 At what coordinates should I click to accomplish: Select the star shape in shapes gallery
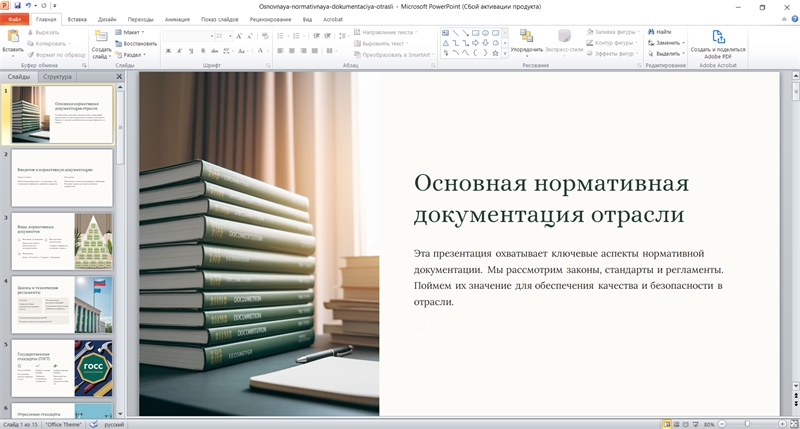coord(495,53)
